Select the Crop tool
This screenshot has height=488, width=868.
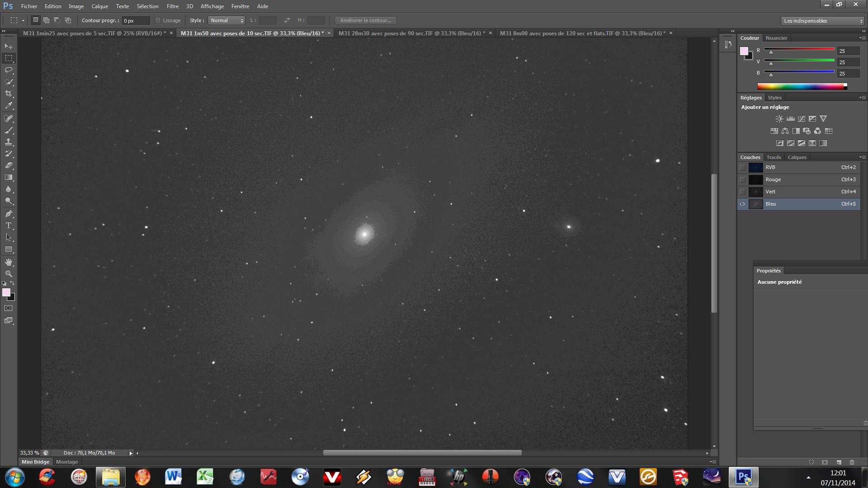9,94
